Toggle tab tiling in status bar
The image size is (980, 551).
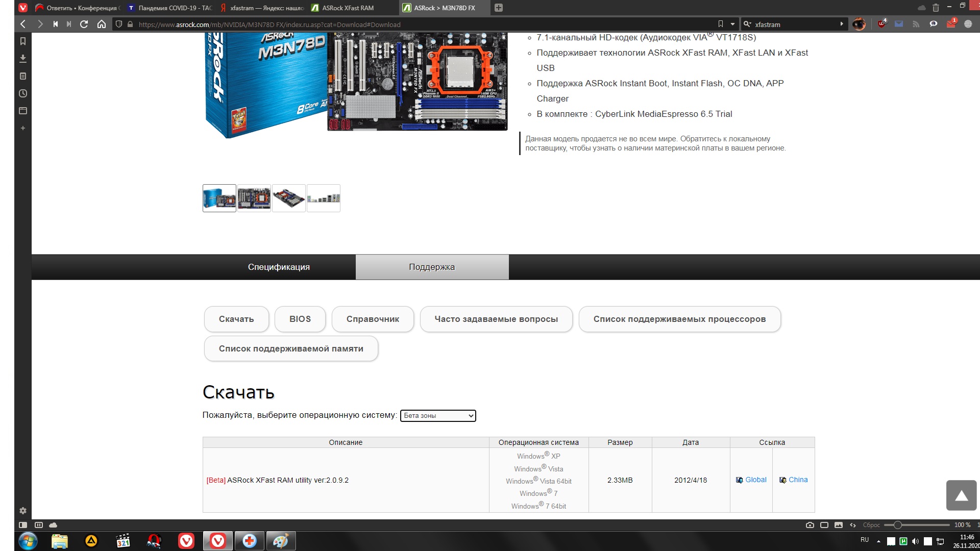click(x=824, y=525)
